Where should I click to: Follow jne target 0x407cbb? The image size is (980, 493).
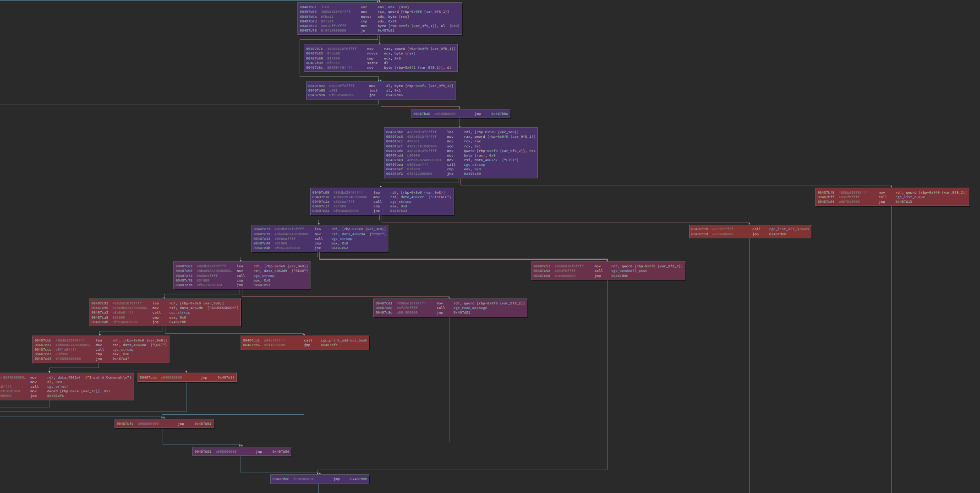178,322
